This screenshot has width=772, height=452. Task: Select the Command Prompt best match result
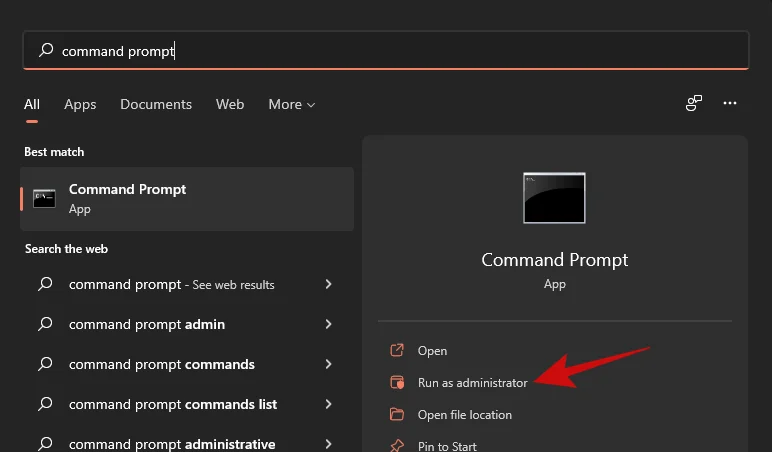pyautogui.click(x=187, y=199)
